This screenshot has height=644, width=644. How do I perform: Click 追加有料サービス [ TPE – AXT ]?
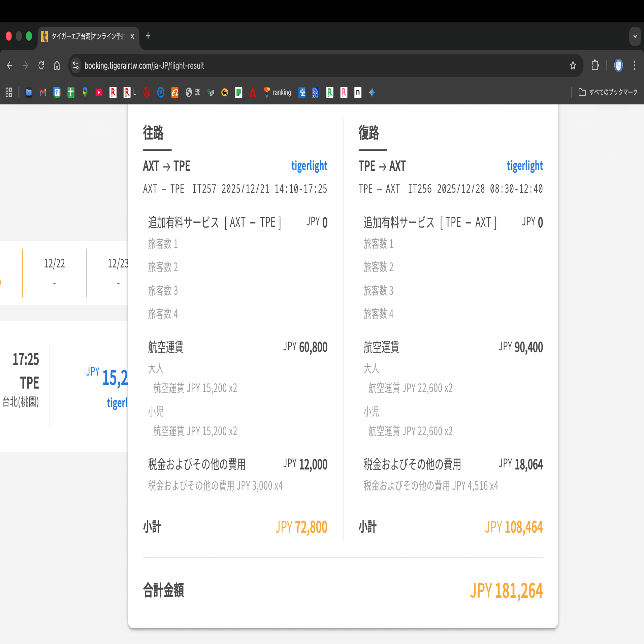tap(430, 222)
